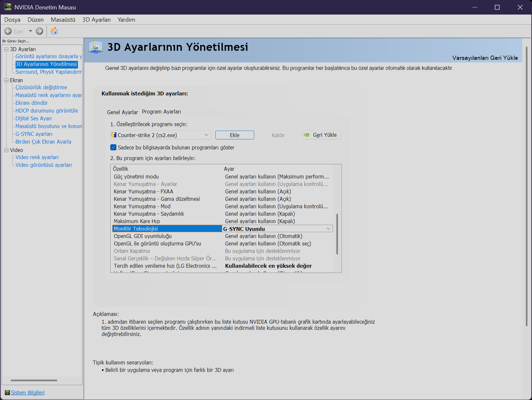
Task: Select the Maksimum Kare Hızı row
Action: click(222, 221)
